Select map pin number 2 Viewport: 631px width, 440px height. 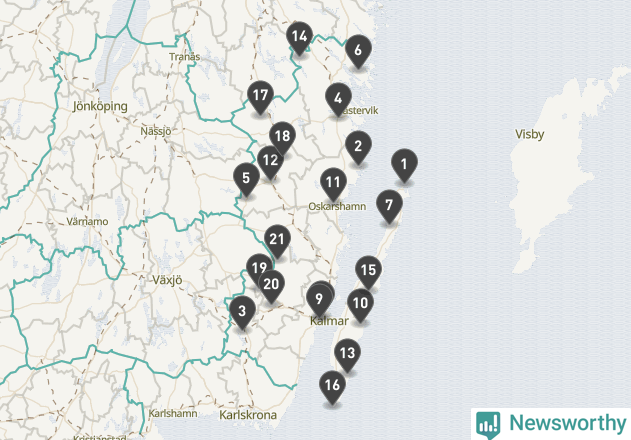[357, 147]
